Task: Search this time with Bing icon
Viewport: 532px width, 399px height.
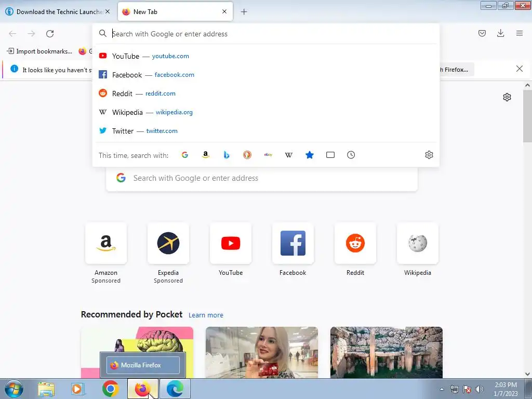Action: [x=227, y=155]
